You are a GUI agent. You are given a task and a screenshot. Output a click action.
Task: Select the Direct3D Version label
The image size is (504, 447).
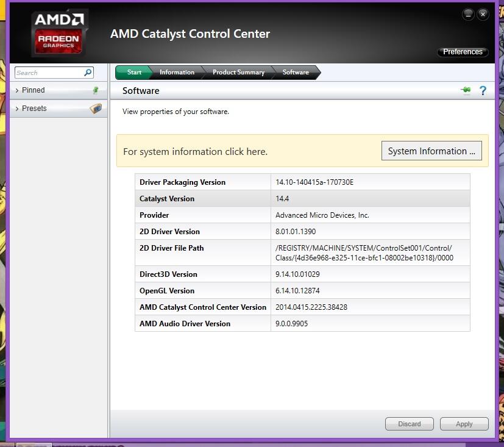click(x=168, y=274)
